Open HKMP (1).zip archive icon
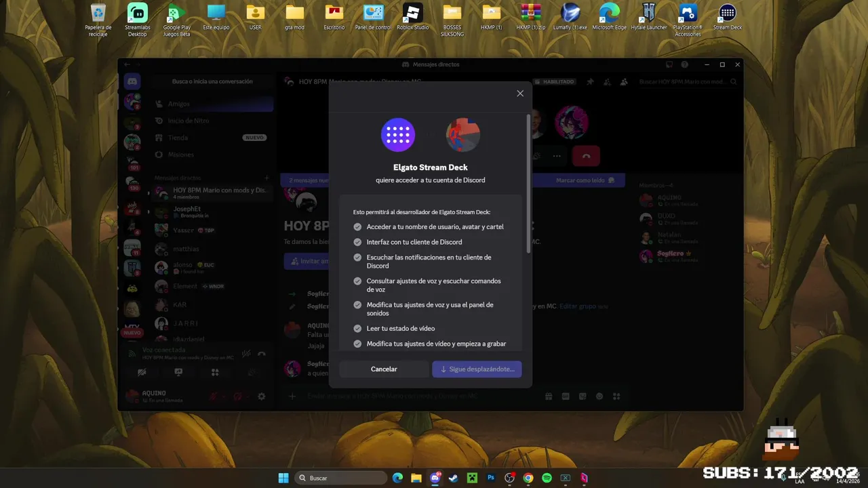868x488 pixels. [531, 17]
